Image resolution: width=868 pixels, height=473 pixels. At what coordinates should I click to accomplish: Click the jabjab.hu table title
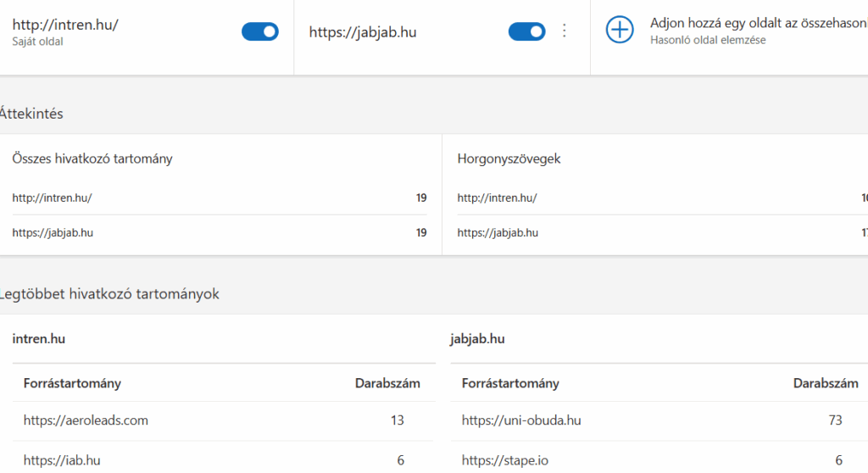coord(477,338)
